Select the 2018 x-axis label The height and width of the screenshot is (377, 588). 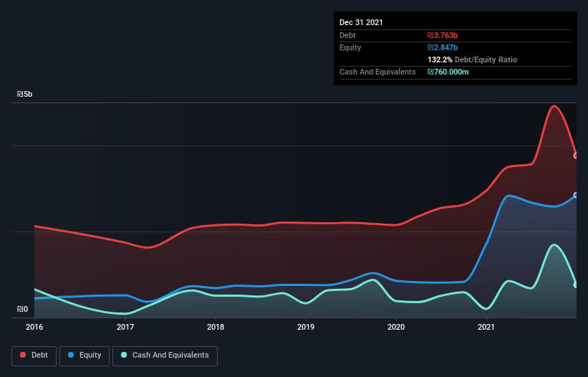(x=216, y=327)
